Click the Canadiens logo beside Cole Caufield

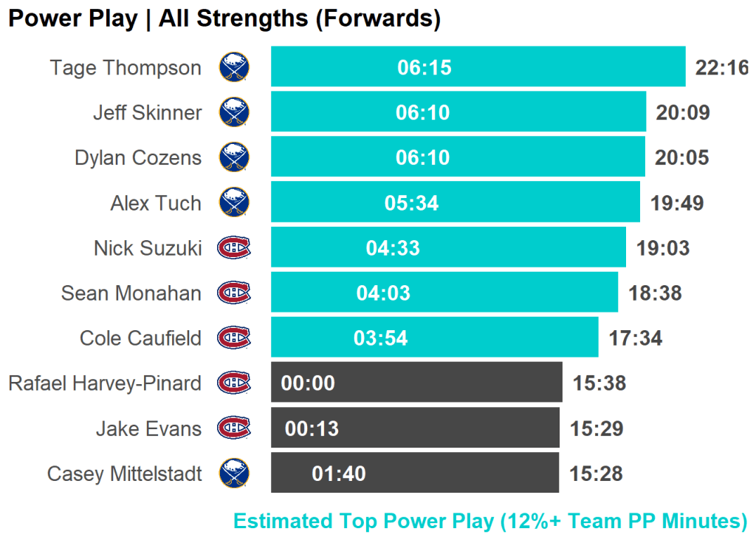(233, 338)
